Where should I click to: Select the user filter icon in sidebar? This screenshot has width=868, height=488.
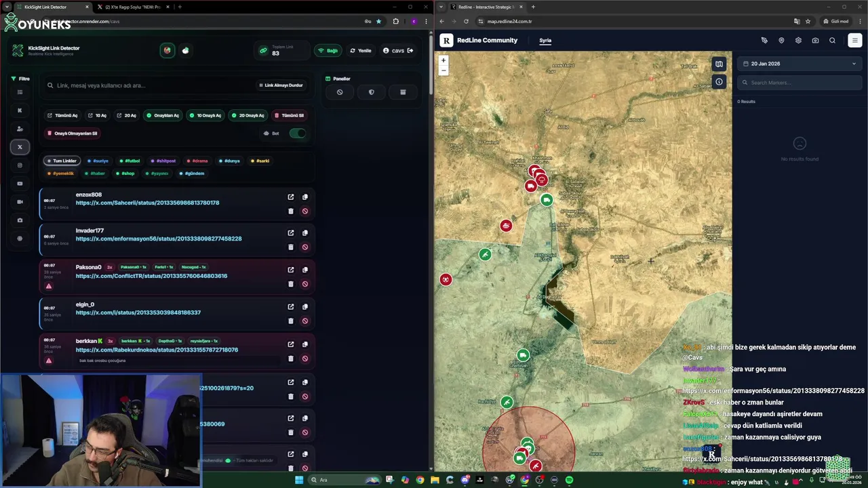20,129
